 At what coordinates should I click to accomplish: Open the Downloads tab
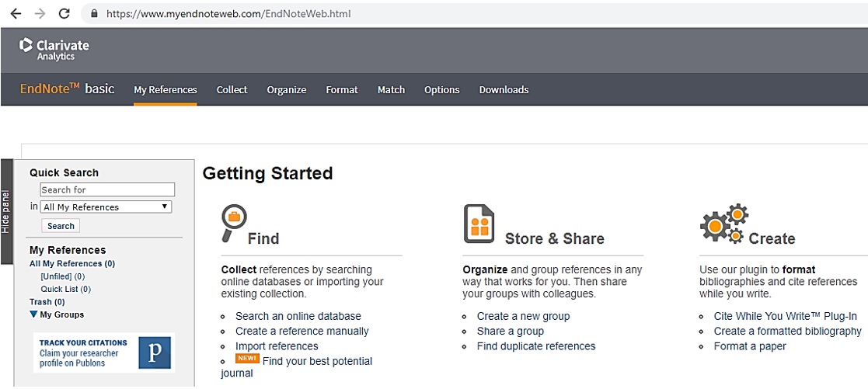504,89
